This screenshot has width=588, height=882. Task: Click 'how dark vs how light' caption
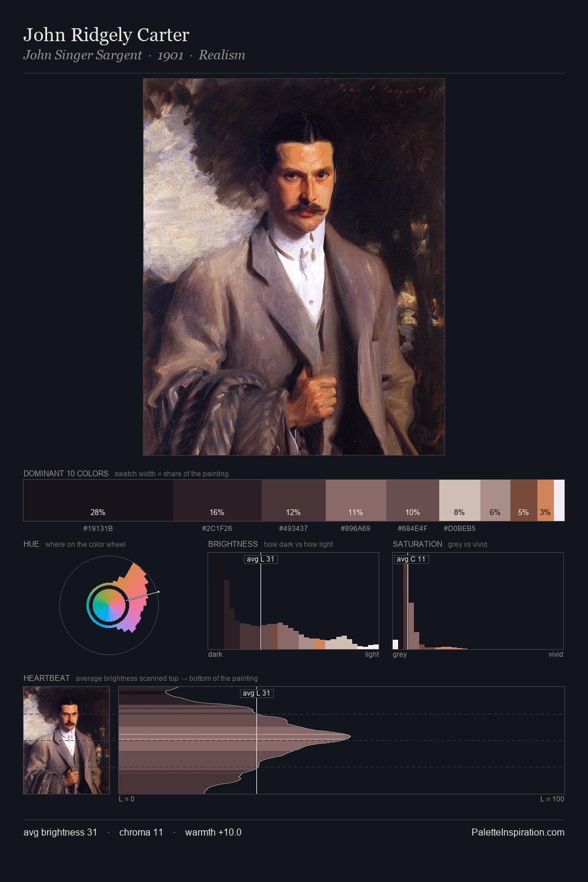299,544
